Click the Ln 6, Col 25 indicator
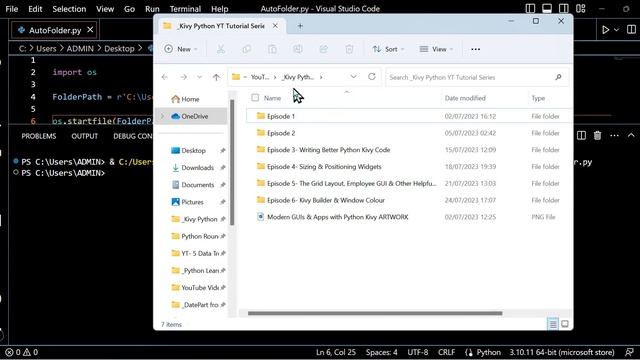The height and width of the screenshot is (360, 640). pyautogui.click(x=336, y=352)
